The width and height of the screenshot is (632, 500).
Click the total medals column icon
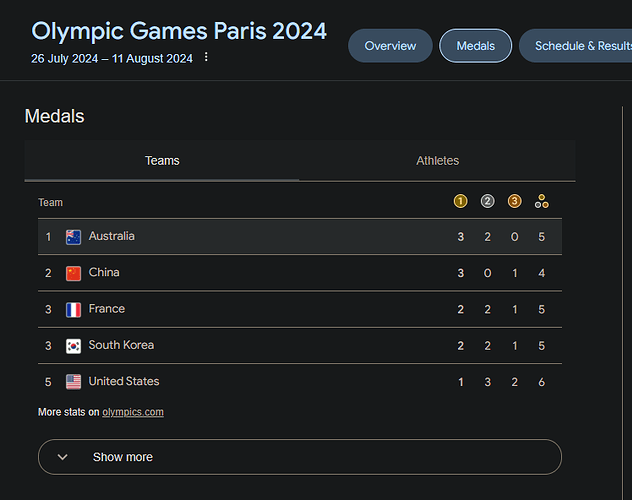[x=541, y=201]
